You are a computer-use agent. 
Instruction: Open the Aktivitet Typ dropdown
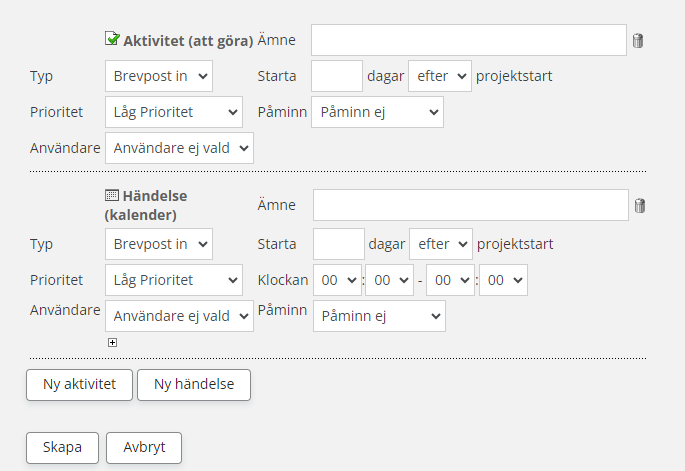point(158,76)
